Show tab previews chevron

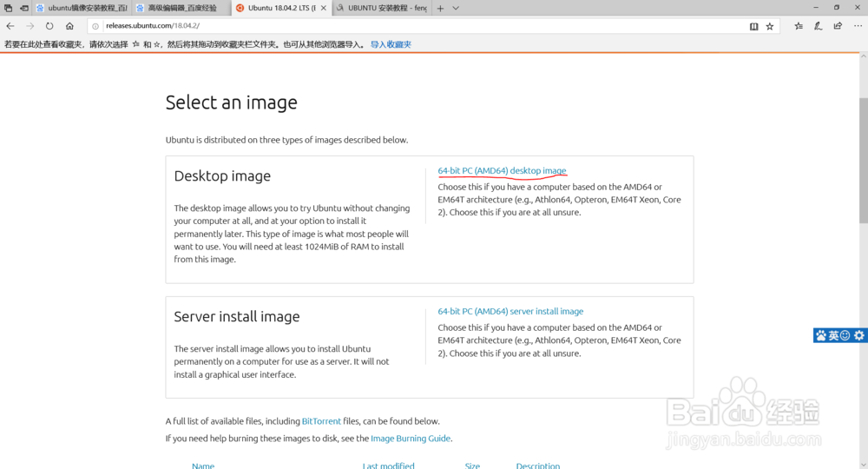[456, 9]
